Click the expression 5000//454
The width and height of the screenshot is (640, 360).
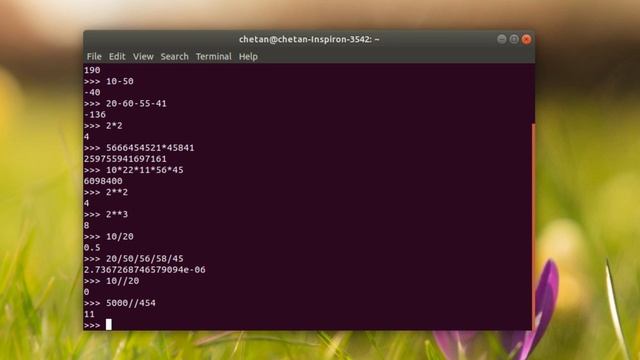[x=131, y=303]
